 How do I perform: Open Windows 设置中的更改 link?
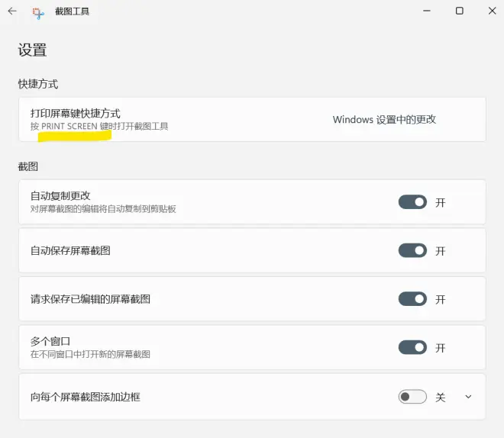pyautogui.click(x=384, y=120)
